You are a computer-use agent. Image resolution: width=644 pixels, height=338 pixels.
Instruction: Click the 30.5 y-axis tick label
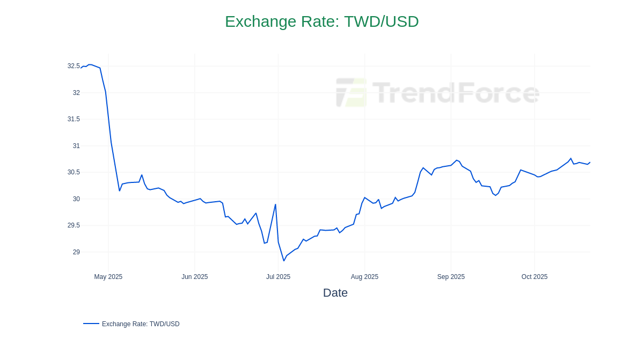(x=74, y=172)
